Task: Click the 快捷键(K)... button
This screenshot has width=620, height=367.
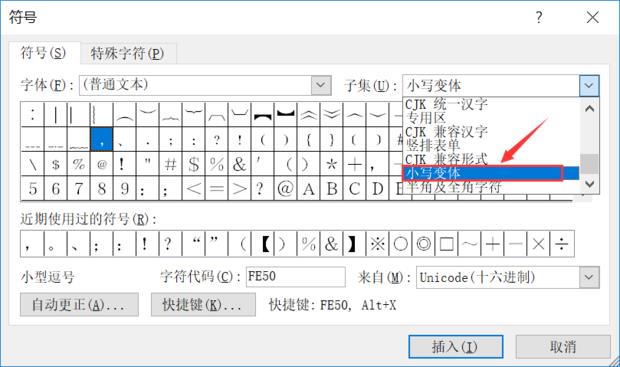Action: tap(203, 305)
